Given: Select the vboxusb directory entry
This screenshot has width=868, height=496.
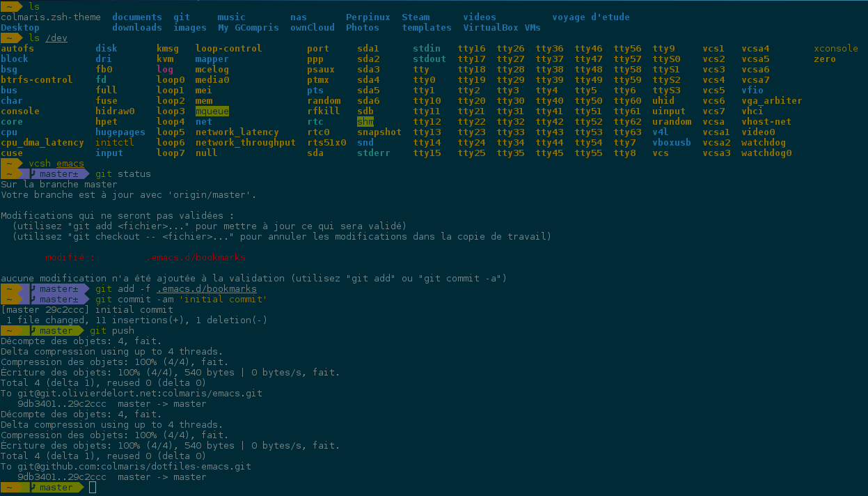Looking at the screenshot, I should point(671,143).
